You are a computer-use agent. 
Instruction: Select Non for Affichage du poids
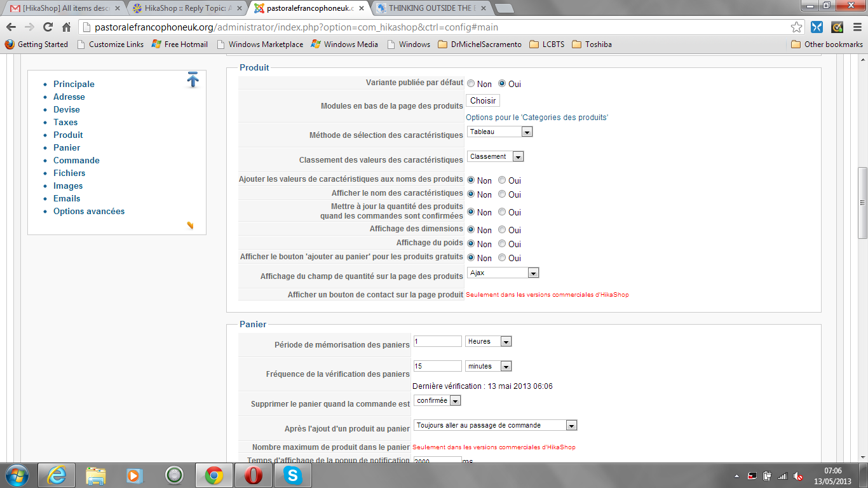pyautogui.click(x=471, y=244)
